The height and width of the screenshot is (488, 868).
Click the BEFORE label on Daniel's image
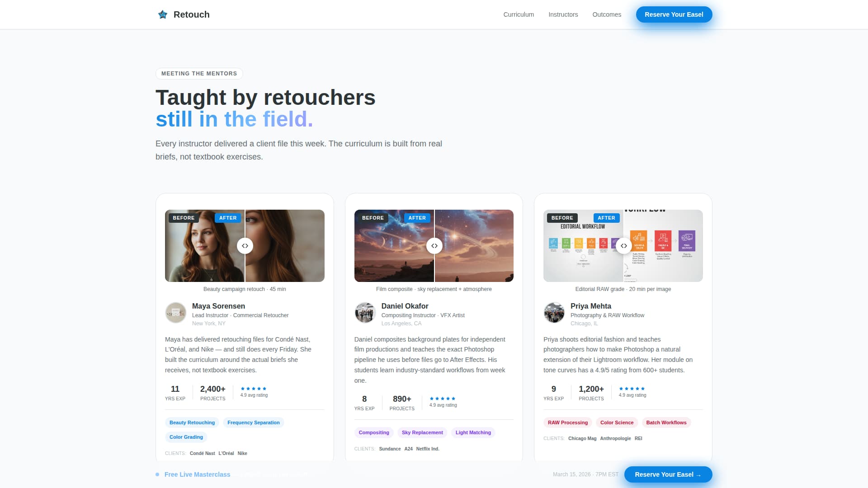point(373,218)
